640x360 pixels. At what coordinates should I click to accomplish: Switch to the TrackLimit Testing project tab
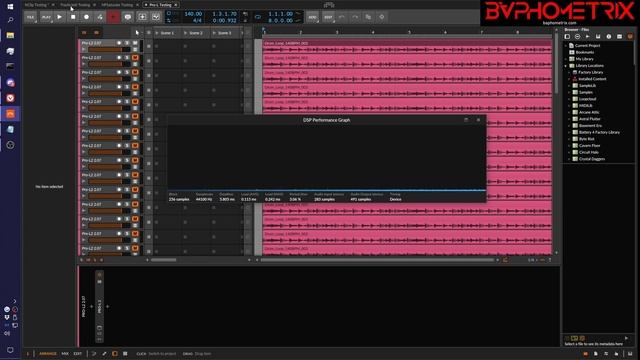75,5
